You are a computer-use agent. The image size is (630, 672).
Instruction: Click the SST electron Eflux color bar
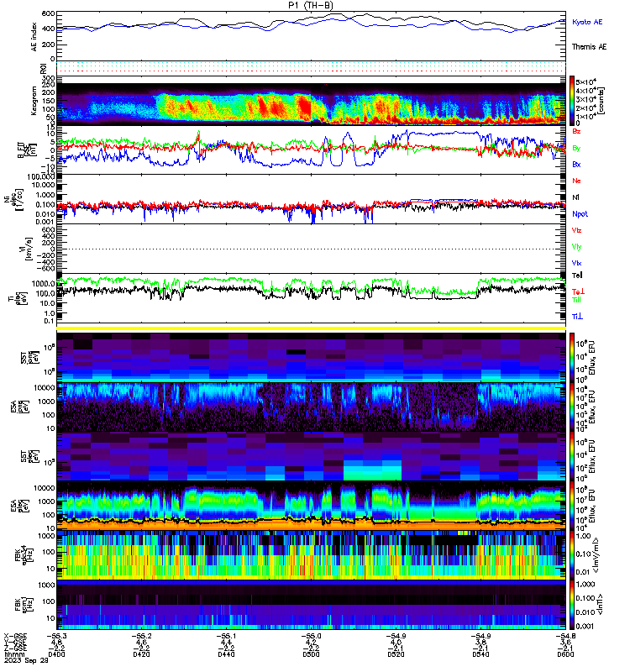point(572,457)
